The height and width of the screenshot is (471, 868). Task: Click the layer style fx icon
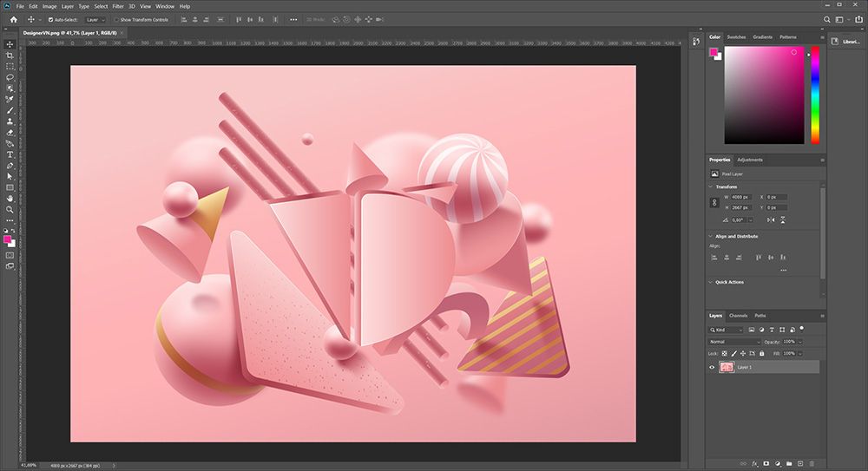tap(755, 464)
